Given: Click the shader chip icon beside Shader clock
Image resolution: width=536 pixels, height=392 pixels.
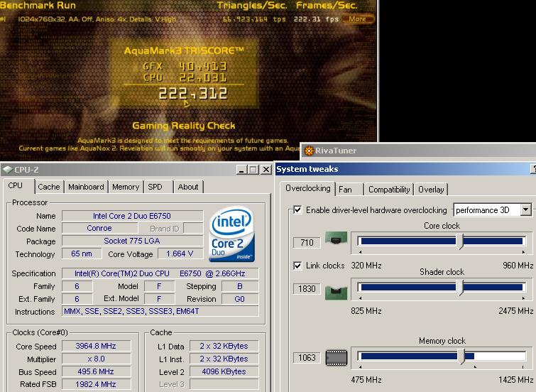Looking at the screenshot, I should [x=336, y=293].
